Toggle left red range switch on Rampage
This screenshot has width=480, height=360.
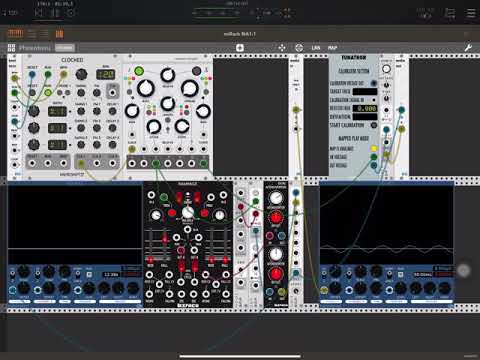coord(179,198)
